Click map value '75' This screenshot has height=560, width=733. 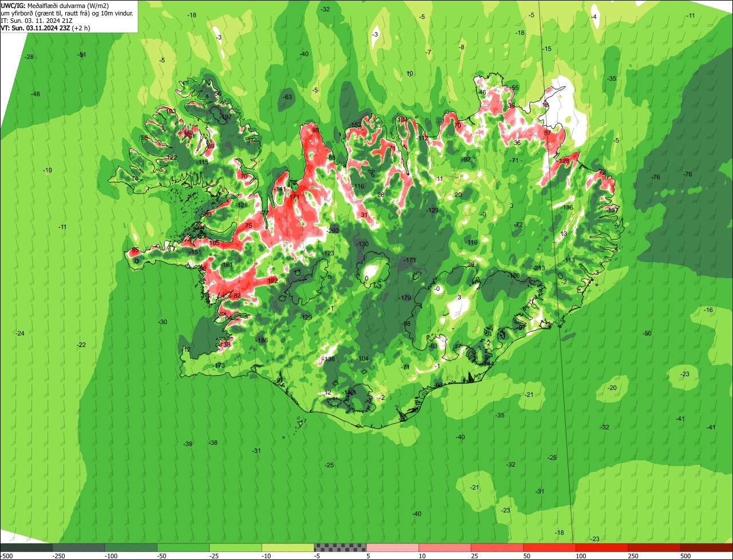point(249,226)
